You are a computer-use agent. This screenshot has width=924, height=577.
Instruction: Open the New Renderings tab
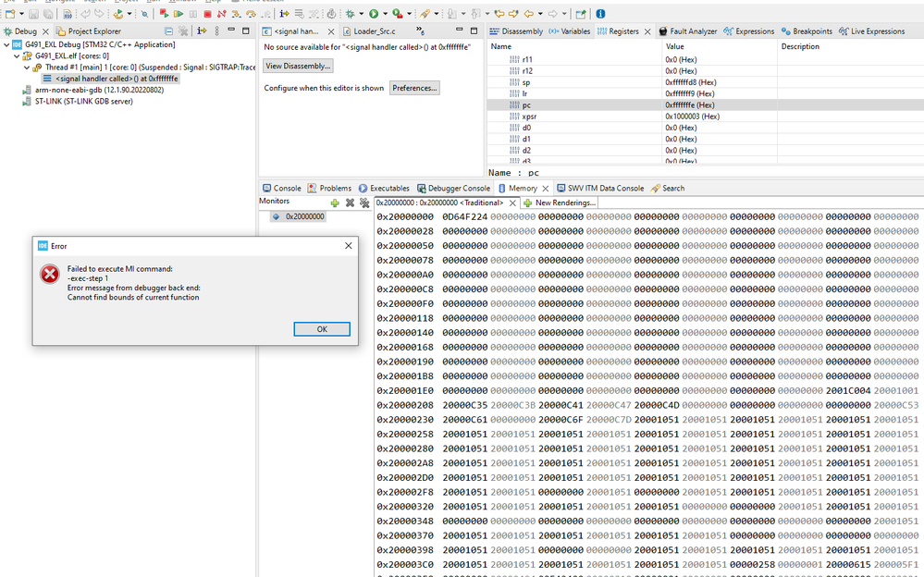click(x=560, y=203)
